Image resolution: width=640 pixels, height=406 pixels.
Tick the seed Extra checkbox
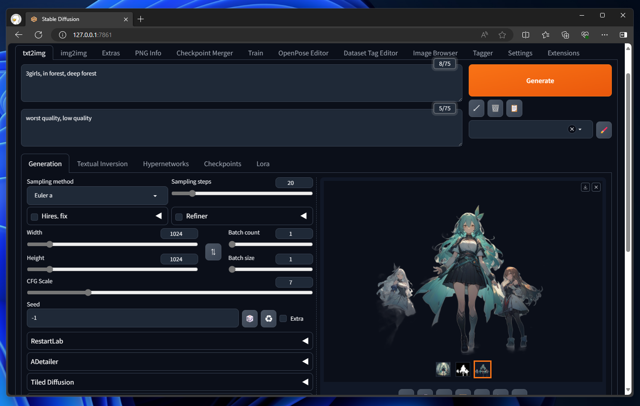(x=283, y=319)
